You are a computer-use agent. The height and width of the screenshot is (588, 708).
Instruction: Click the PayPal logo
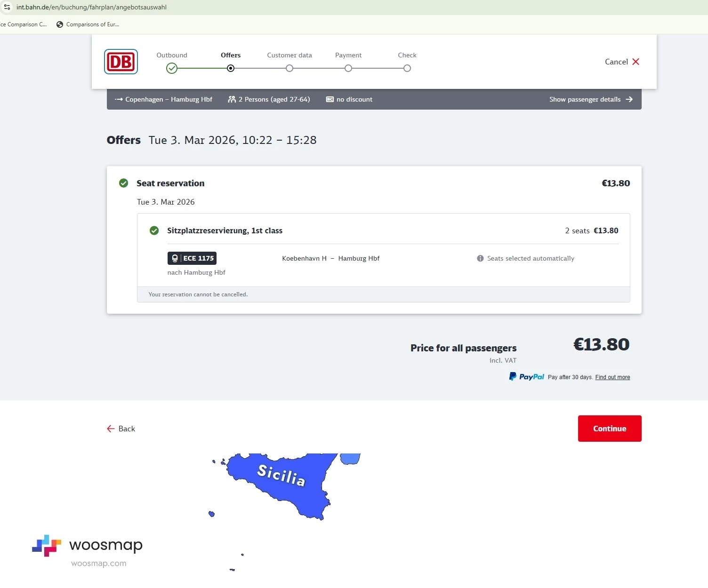[x=527, y=377]
